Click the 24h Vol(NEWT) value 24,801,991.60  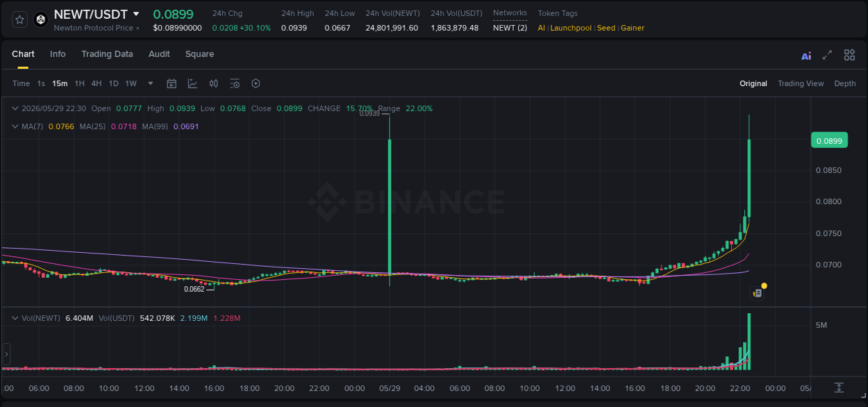pos(392,28)
